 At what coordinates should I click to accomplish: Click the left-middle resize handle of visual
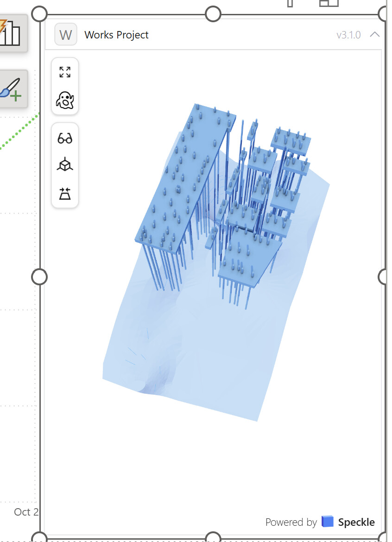click(x=39, y=277)
